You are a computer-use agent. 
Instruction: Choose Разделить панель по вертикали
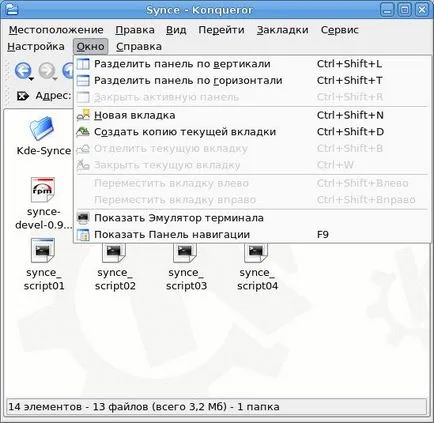click(x=252, y=64)
